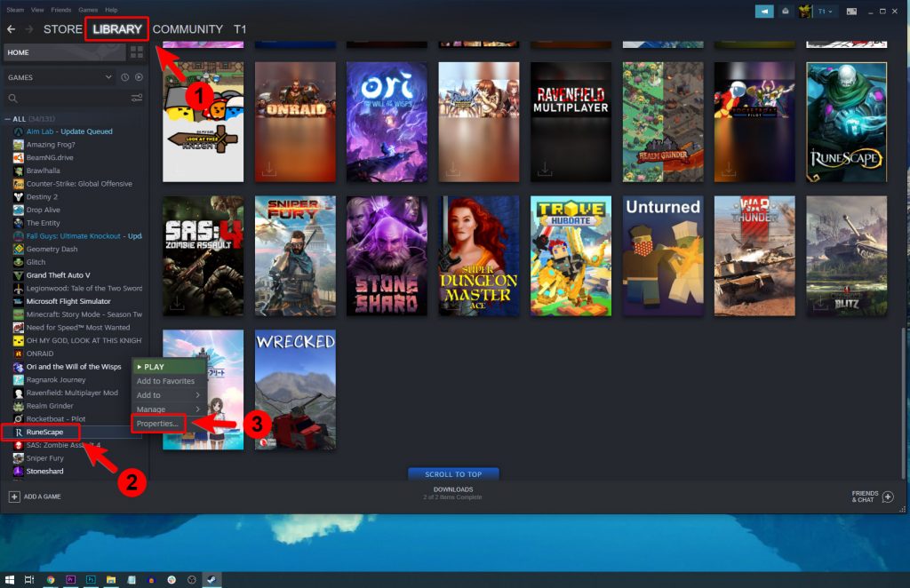Click the Destiny 2 icon in list
The image size is (910, 588).
pos(19,197)
